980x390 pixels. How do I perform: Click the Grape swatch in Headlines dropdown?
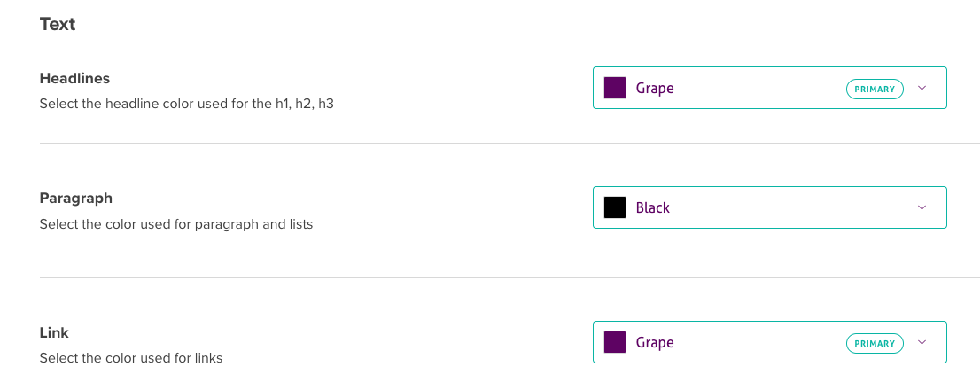click(x=615, y=88)
